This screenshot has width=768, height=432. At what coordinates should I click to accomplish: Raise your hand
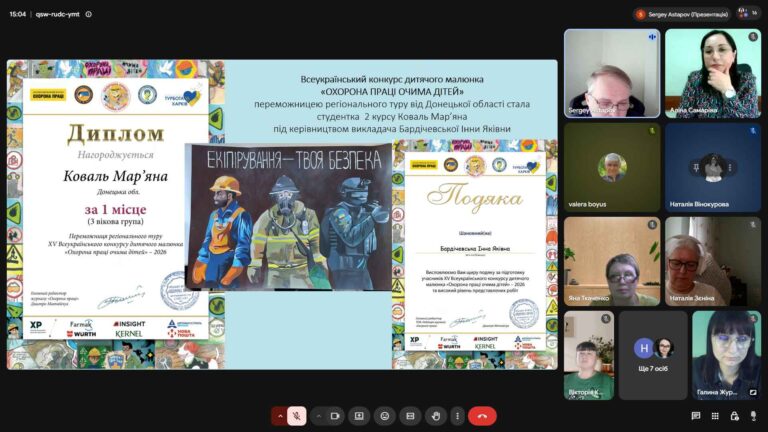[x=436, y=416]
